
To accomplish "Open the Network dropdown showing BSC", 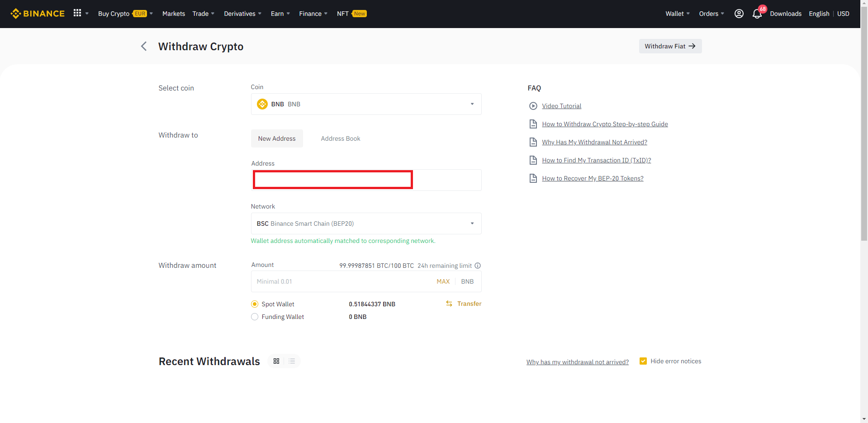I will [x=366, y=223].
